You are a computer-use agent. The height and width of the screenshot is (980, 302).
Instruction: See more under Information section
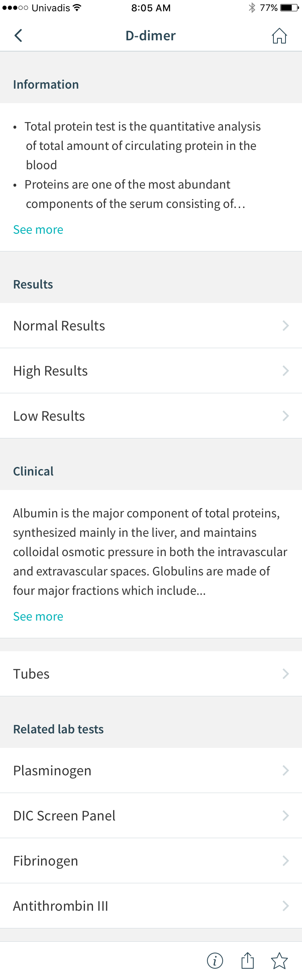pyautogui.click(x=38, y=230)
